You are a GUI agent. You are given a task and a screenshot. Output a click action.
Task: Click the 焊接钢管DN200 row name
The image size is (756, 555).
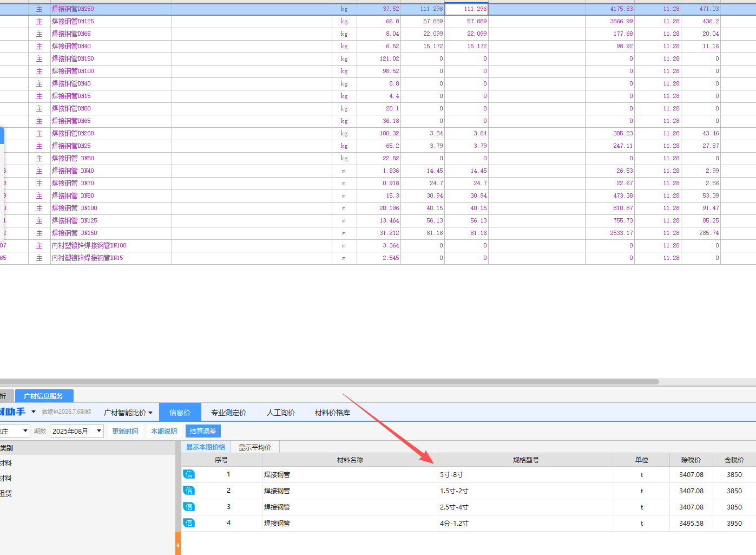tap(73, 134)
